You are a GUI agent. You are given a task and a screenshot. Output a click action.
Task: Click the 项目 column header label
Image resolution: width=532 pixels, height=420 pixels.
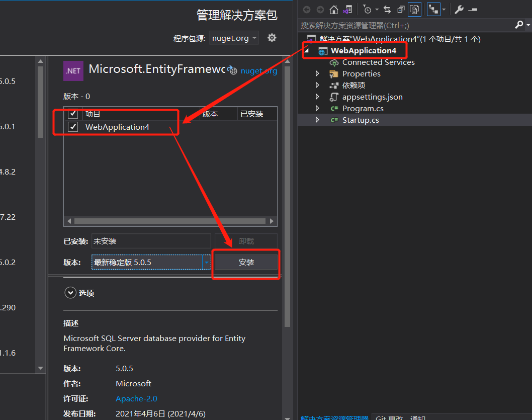tap(93, 114)
